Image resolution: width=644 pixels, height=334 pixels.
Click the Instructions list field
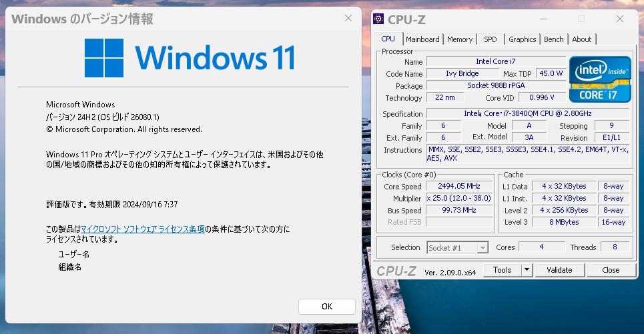coord(528,154)
